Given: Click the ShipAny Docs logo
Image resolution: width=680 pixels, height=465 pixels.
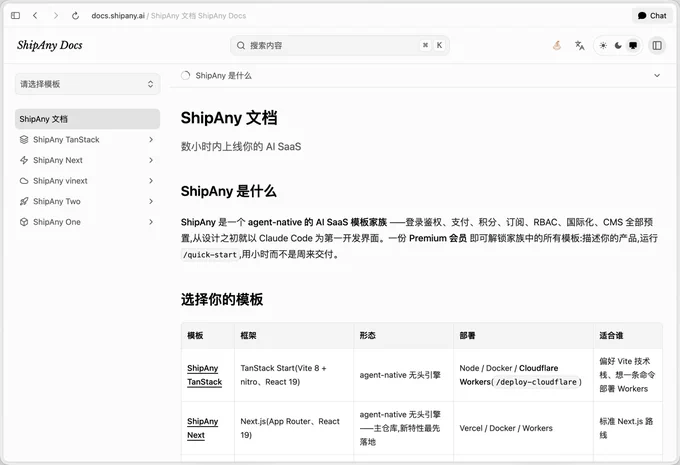Looking at the screenshot, I should pyautogui.click(x=50, y=45).
